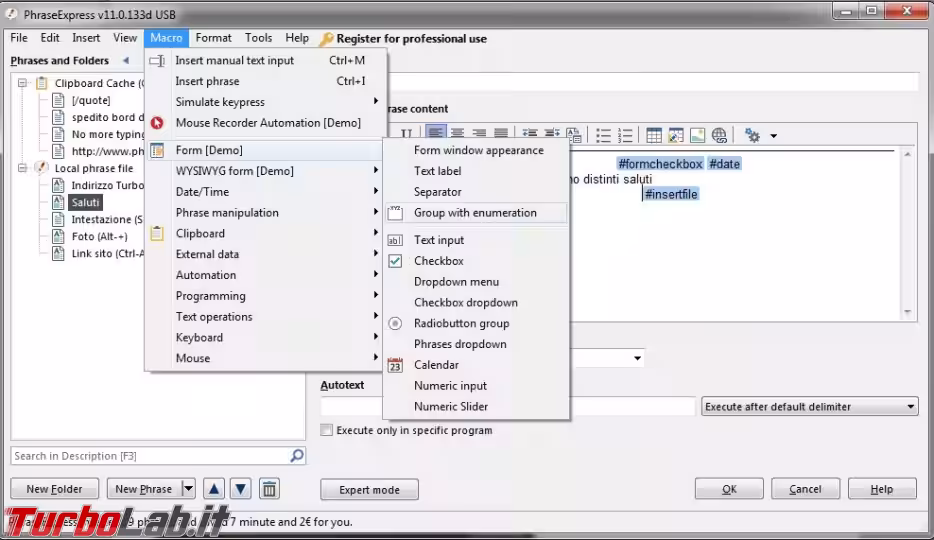Click the key icon beside Register
The image size is (934, 540).
(326, 39)
